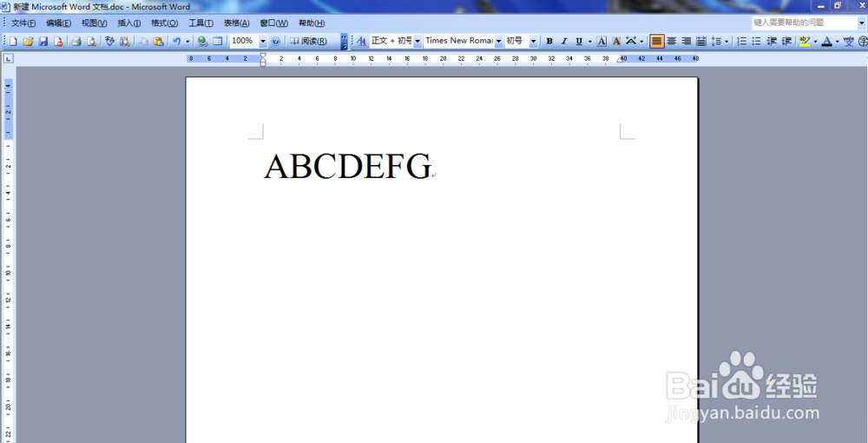Expand the undo history dropdown

(x=187, y=41)
